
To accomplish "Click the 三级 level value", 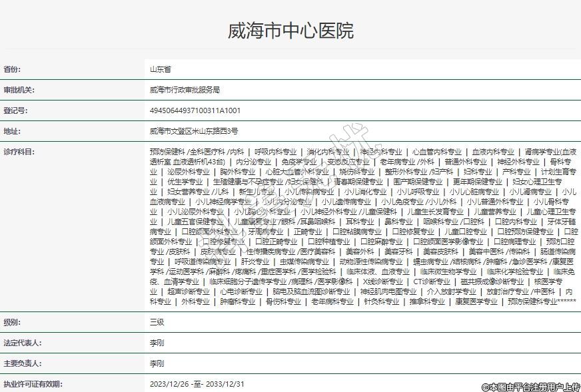I will pyautogui.click(x=157, y=322).
